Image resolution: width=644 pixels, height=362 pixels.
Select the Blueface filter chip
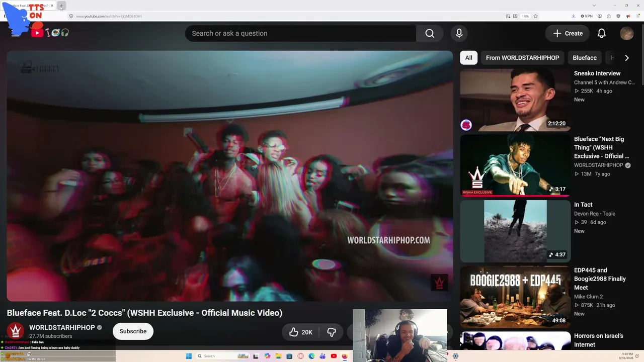click(x=585, y=58)
